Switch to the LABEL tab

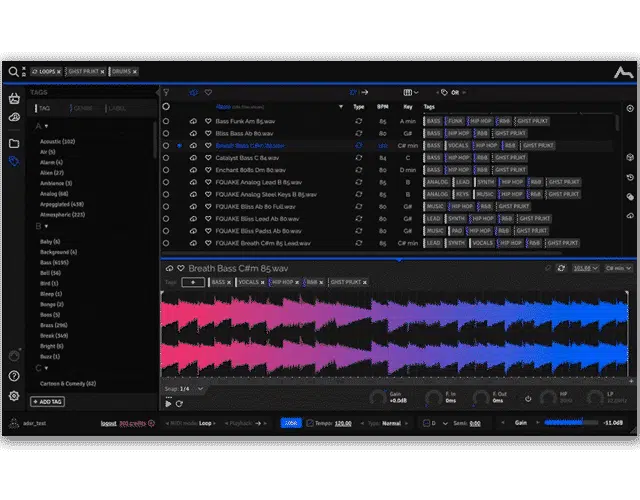(116, 108)
